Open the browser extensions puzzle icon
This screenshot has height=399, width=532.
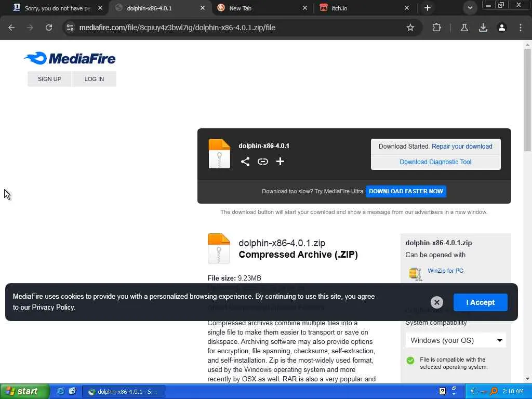click(x=436, y=28)
